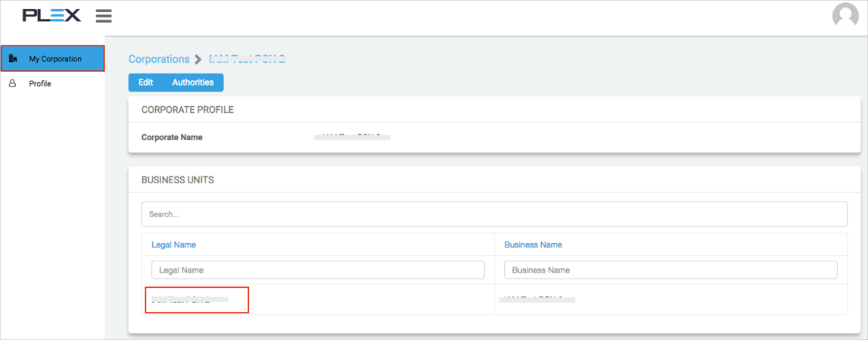This screenshot has height=340, width=868.
Task: Click the blurred corporation name in breadcrumb
Action: pyautogui.click(x=247, y=59)
